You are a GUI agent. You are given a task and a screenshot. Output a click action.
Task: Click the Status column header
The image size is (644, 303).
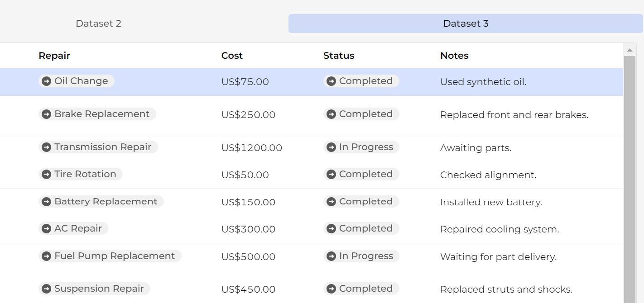coord(339,56)
